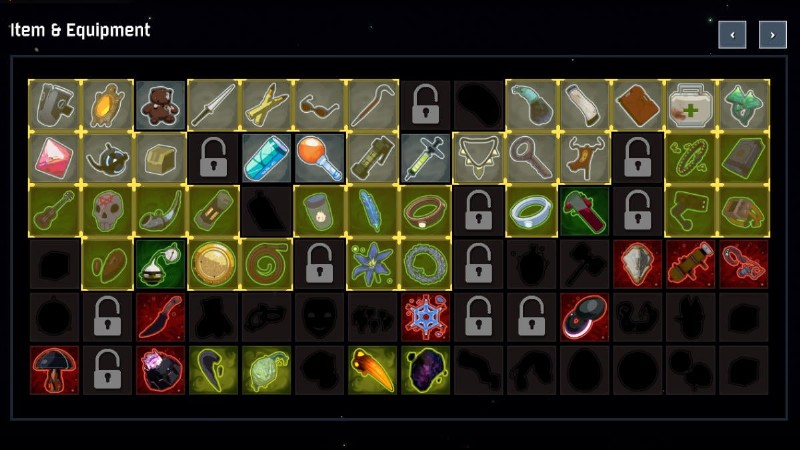
Task: Click the first aid medkit item
Action: (690, 105)
